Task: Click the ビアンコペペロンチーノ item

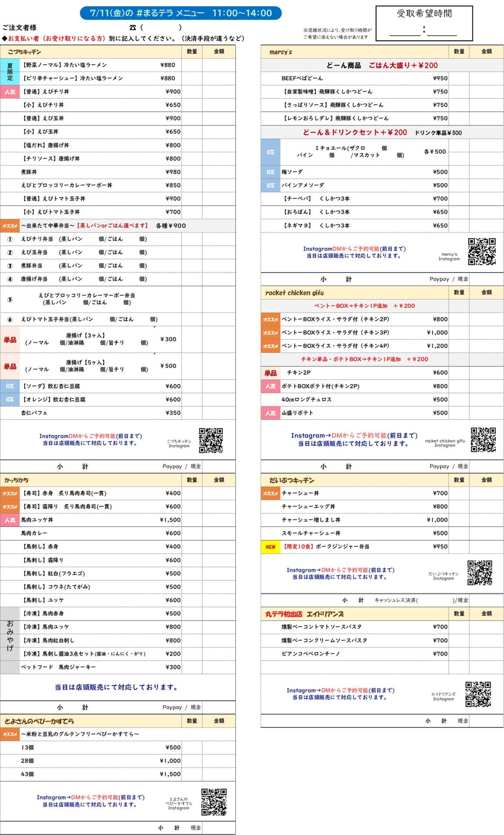Action: click(311, 654)
